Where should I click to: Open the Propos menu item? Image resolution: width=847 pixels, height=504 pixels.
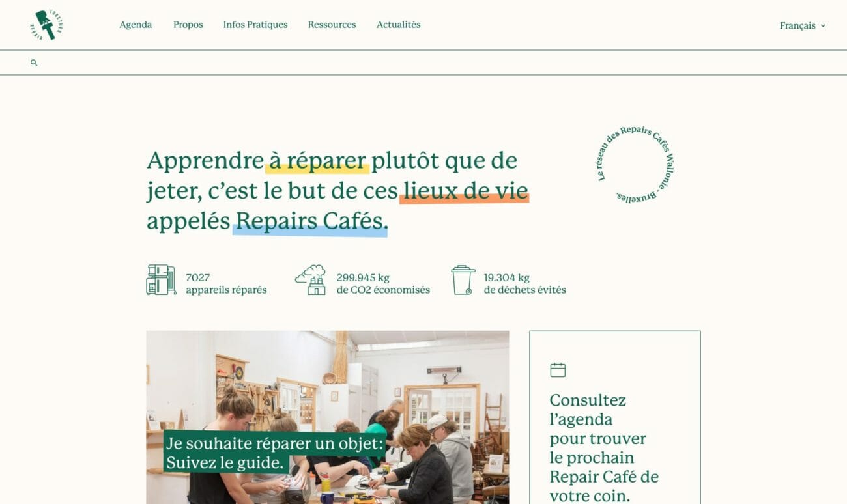click(188, 25)
